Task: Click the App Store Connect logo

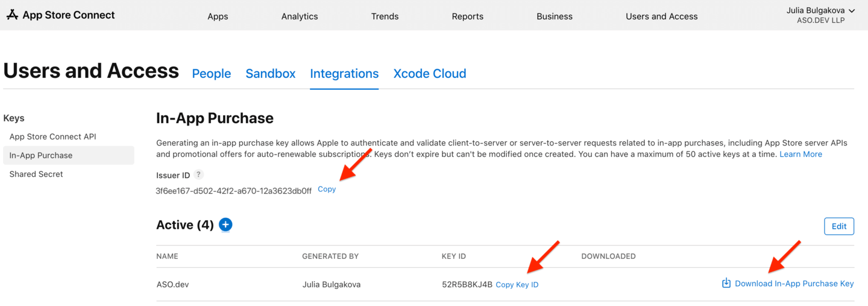Action: (60, 15)
